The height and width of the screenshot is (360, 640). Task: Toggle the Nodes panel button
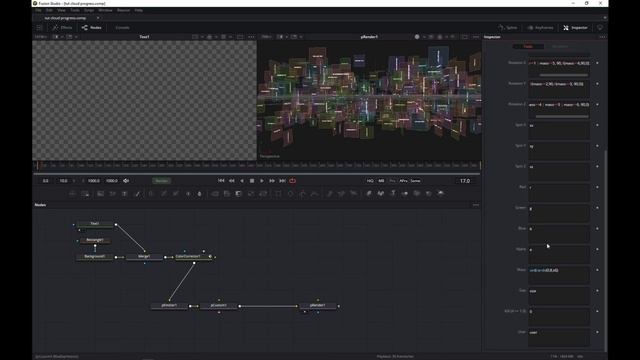point(91,28)
